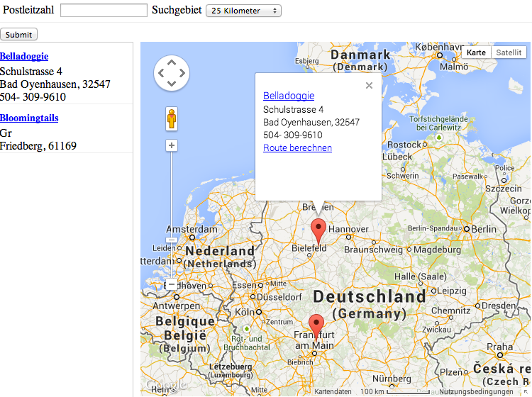This screenshot has height=397, width=532.
Task: Click the Praha city label
Action: (500, 347)
